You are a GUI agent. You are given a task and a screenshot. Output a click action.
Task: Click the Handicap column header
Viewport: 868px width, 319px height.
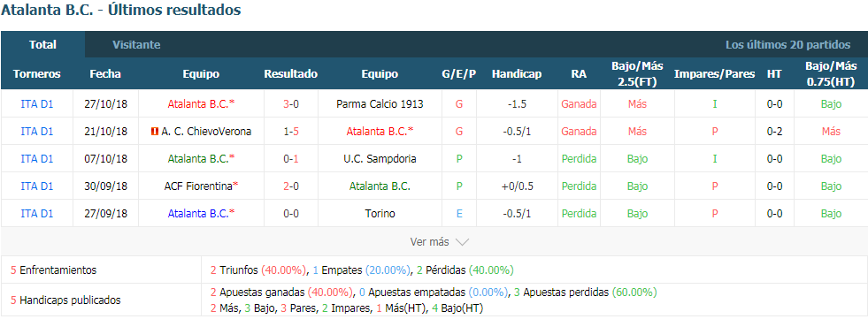click(517, 74)
